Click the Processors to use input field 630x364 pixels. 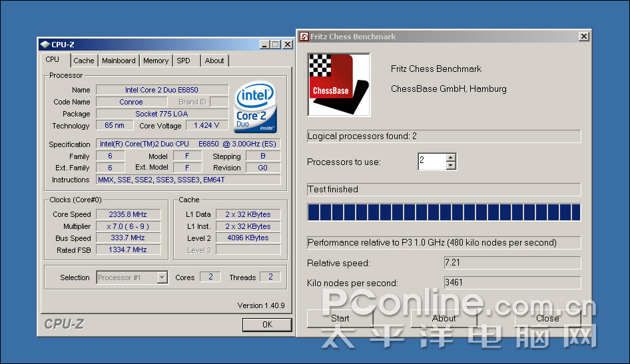(x=432, y=161)
